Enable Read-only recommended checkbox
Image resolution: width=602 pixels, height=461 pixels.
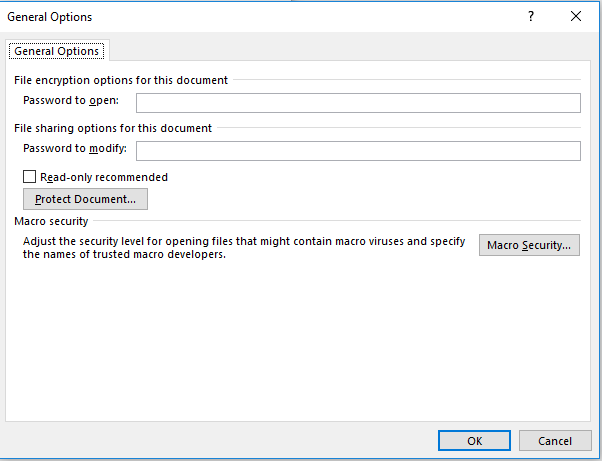30,177
